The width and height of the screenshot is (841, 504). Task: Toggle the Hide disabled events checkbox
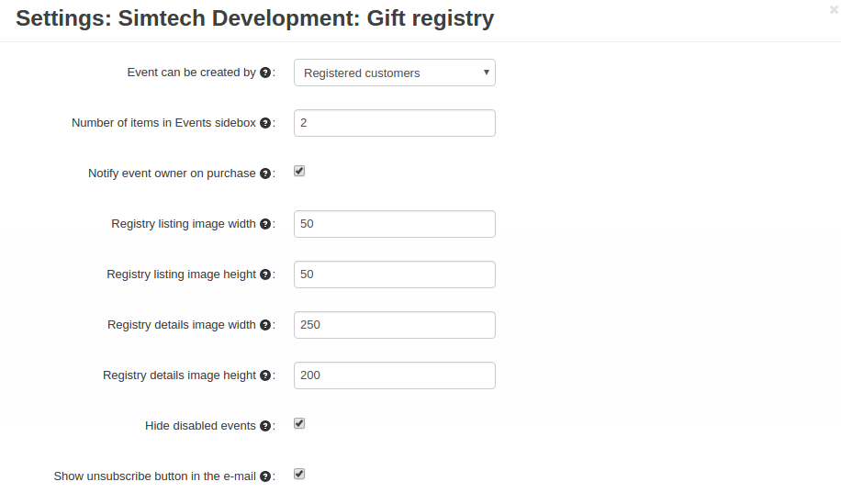[x=299, y=423]
